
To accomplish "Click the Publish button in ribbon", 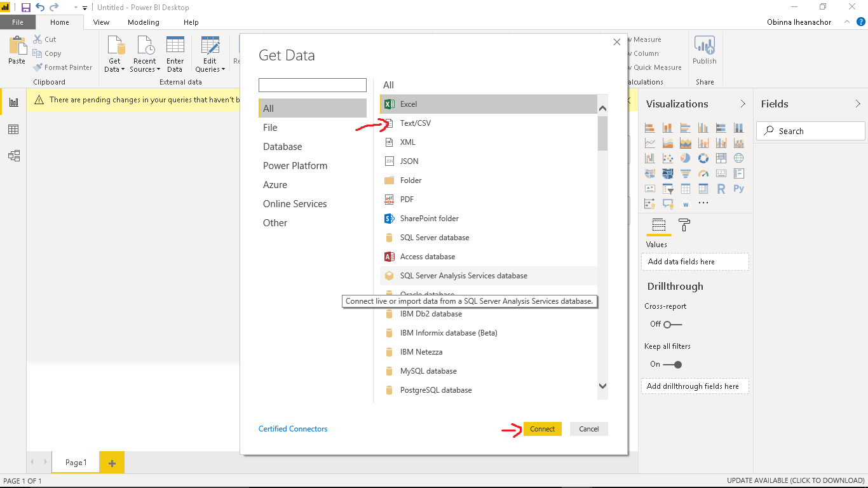I will [705, 51].
